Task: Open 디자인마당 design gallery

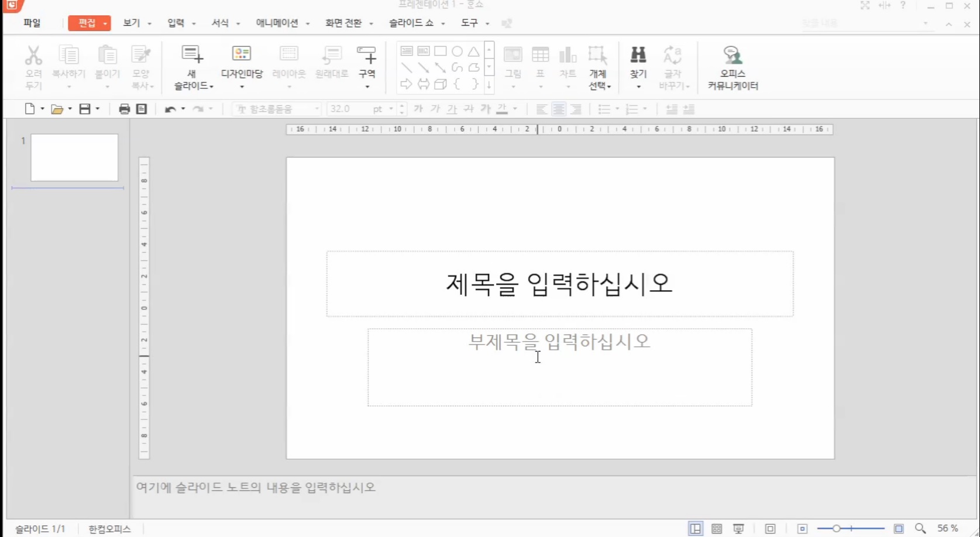Action: pyautogui.click(x=241, y=55)
